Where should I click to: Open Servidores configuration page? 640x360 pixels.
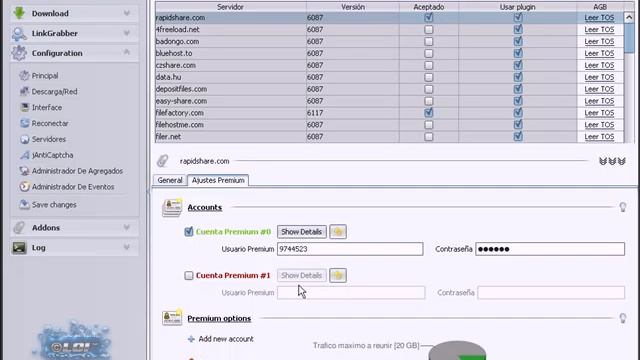point(49,139)
